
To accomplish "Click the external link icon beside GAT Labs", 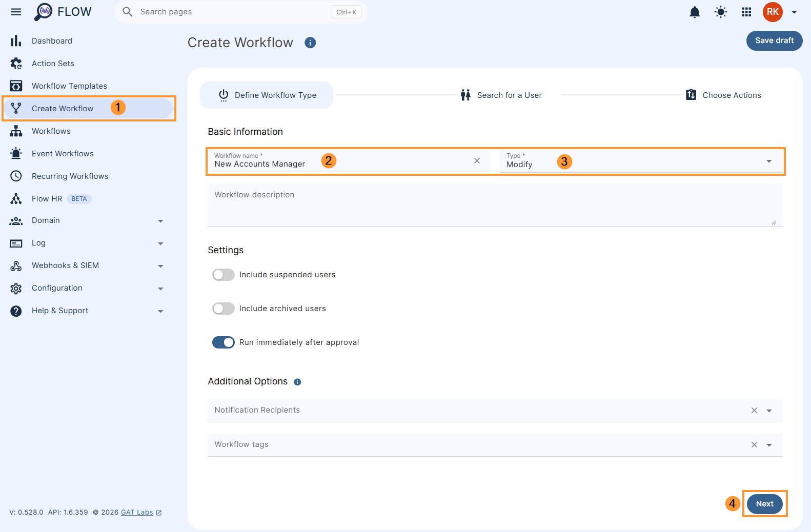I will pos(159,513).
